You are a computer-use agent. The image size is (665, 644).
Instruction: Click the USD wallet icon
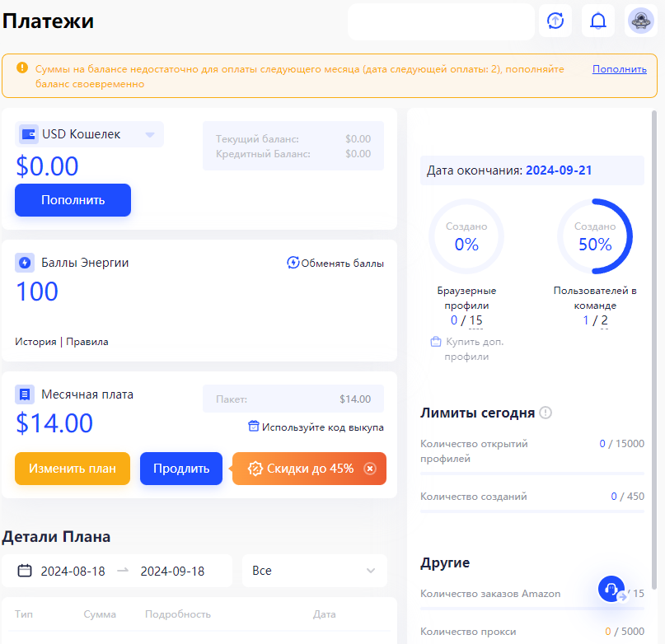pyautogui.click(x=28, y=134)
